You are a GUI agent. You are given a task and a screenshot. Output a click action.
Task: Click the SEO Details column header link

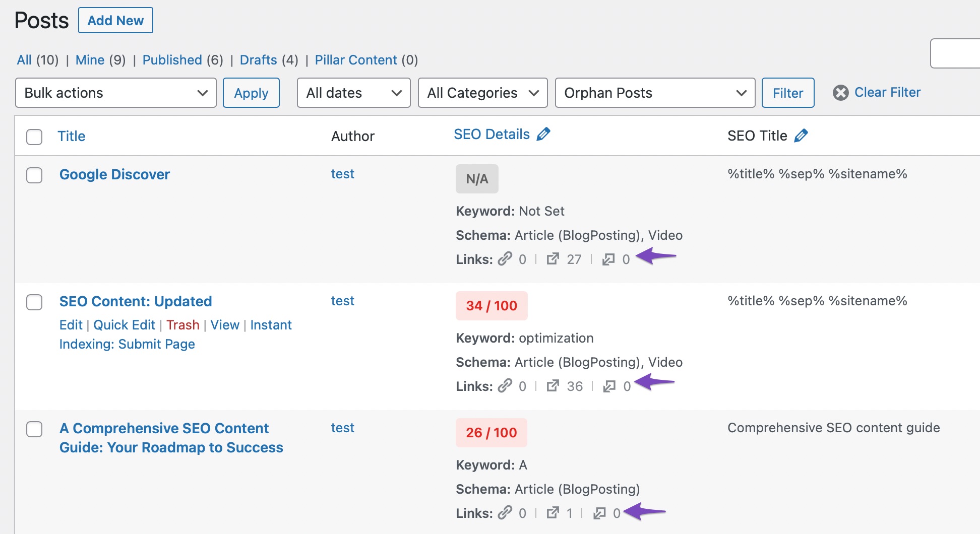click(x=492, y=135)
